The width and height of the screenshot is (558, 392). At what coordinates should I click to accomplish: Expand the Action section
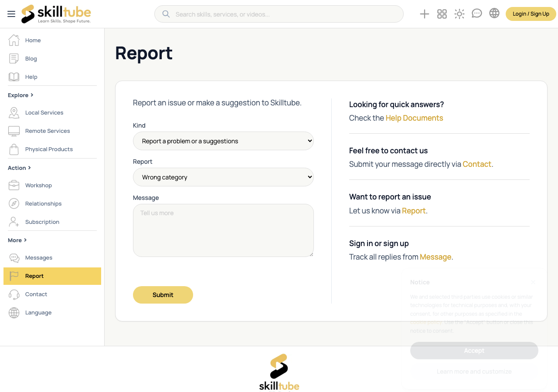click(19, 168)
